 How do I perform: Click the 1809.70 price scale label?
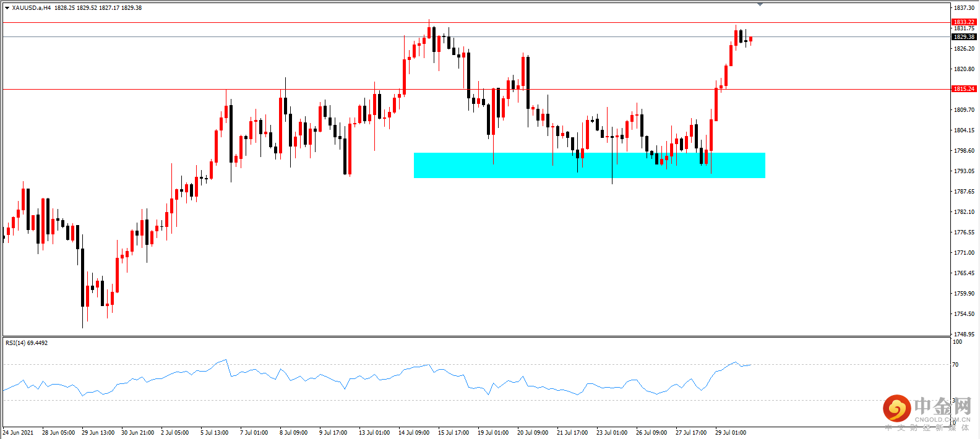tap(964, 110)
